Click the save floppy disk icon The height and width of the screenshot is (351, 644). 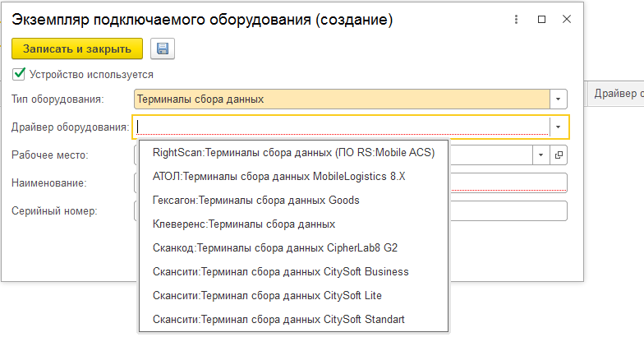pyautogui.click(x=163, y=49)
